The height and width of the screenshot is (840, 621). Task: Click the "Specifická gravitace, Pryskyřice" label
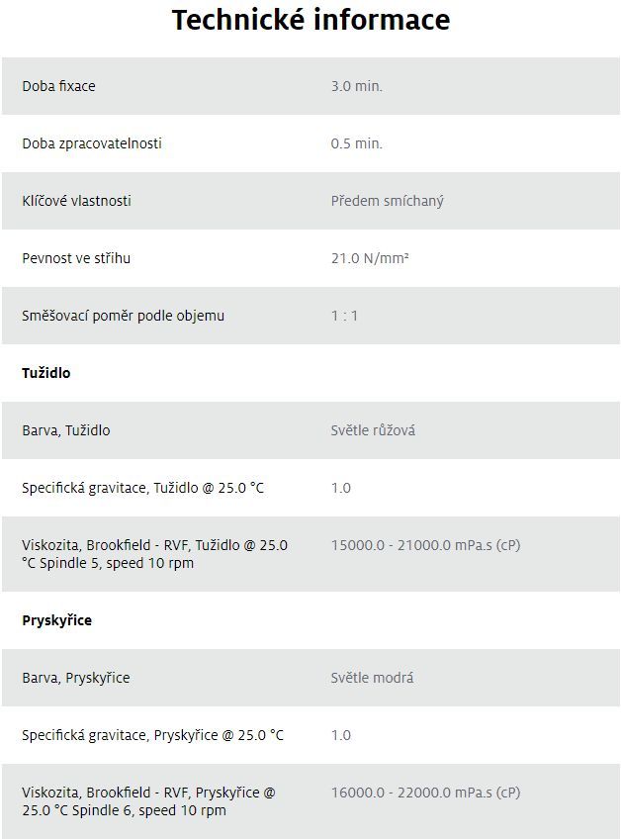coord(152,735)
